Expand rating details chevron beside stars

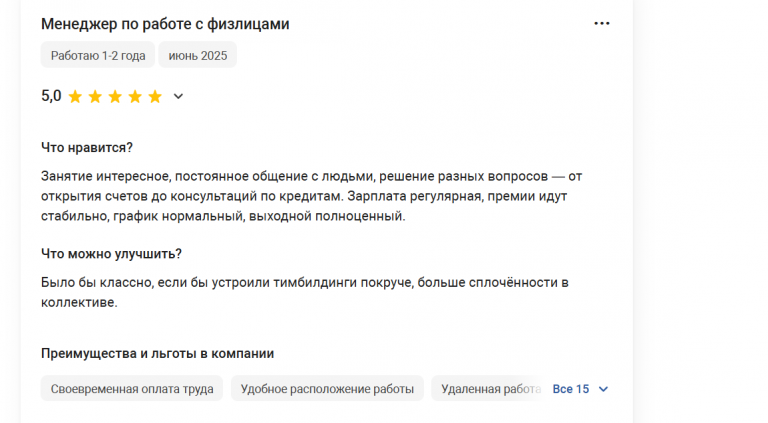pyautogui.click(x=178, y=96)
